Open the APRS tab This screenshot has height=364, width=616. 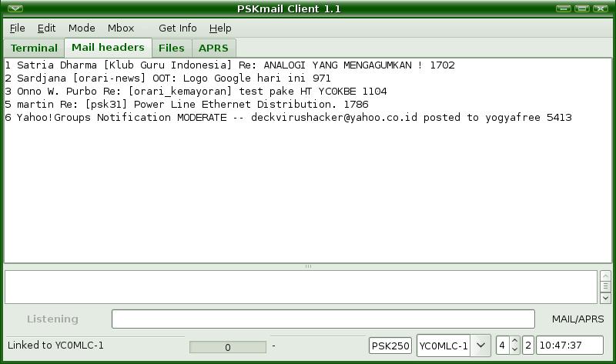tap(214, 48)
